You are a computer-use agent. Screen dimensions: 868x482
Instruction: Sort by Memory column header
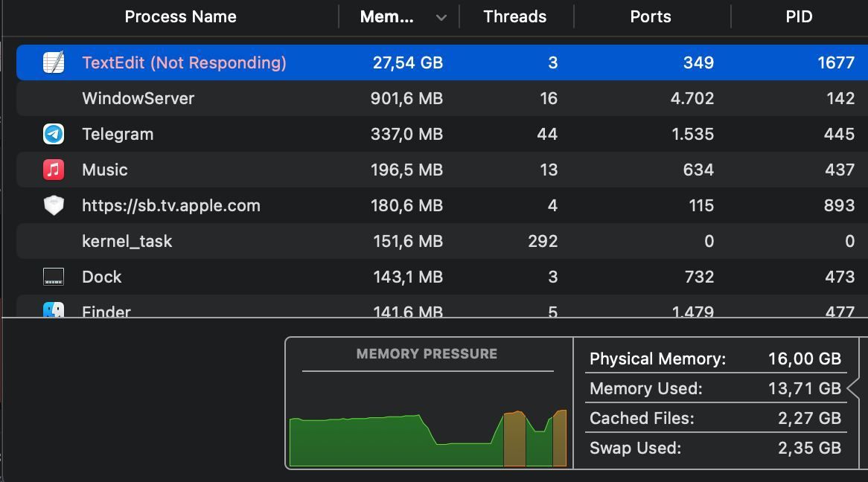387,16
